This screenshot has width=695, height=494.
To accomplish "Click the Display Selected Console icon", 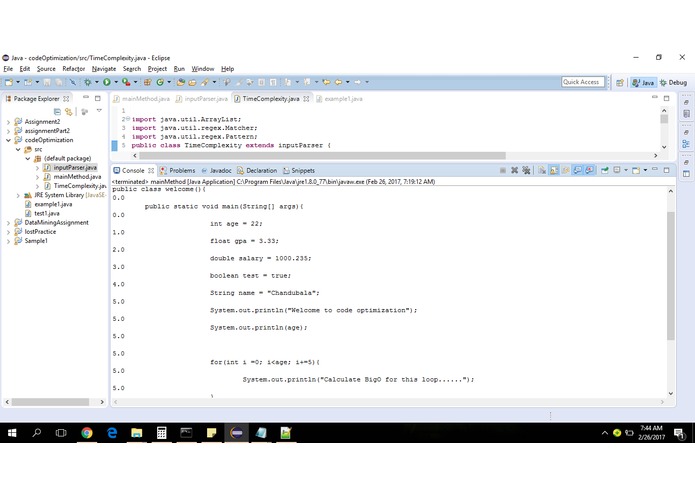I will [x=617, y=171].
